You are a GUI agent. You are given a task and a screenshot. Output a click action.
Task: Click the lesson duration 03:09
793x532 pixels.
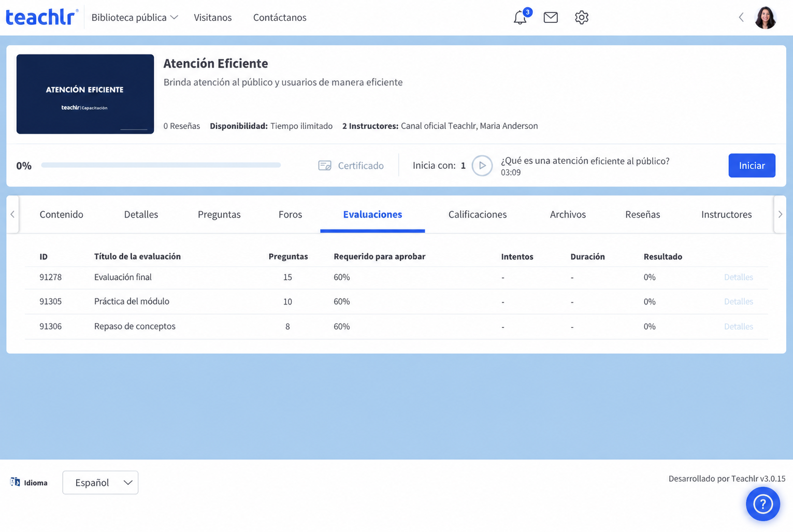click(511, 172)
